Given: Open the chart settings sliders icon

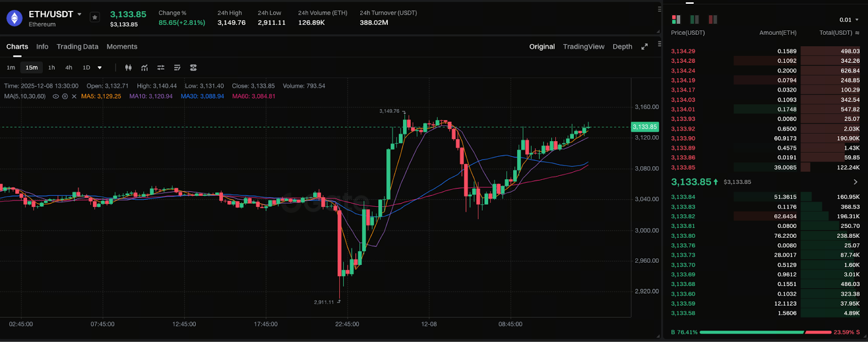Looking at the screenshot, I should (161, 68).
